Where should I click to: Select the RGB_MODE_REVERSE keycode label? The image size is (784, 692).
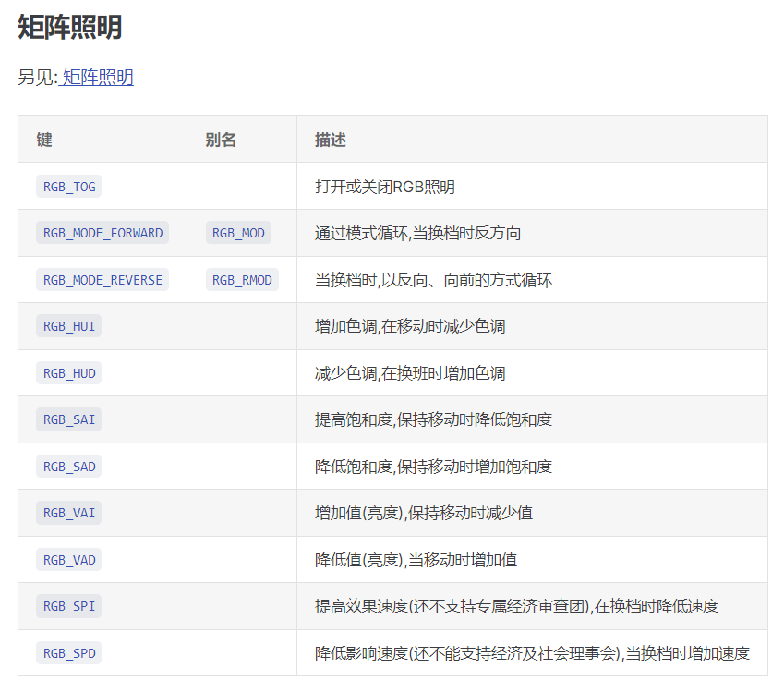click(103, 280)
